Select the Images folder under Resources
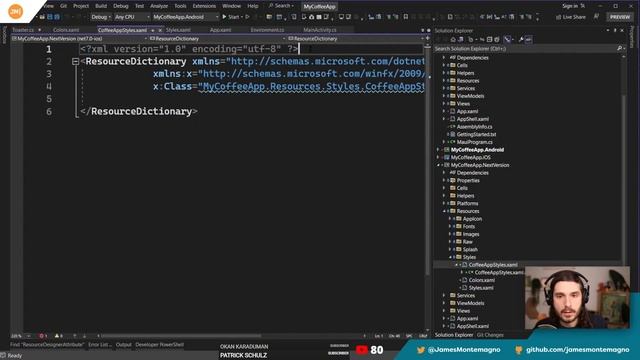 point(471,234)
